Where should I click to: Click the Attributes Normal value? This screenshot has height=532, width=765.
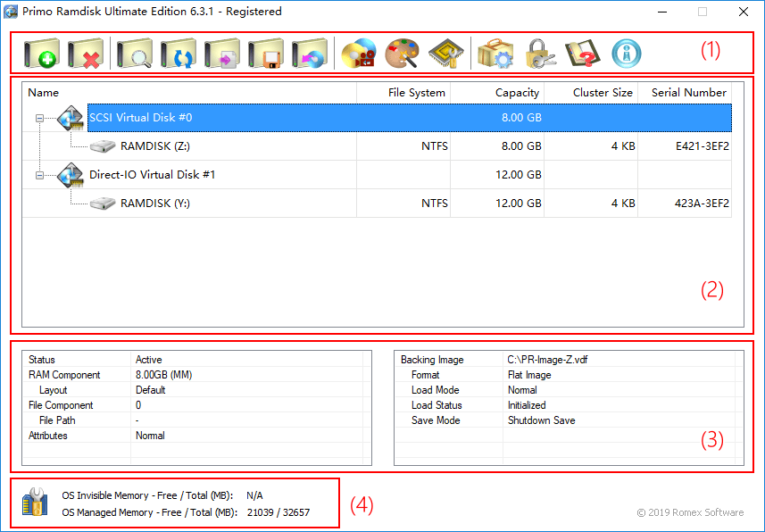click(150, 436)
